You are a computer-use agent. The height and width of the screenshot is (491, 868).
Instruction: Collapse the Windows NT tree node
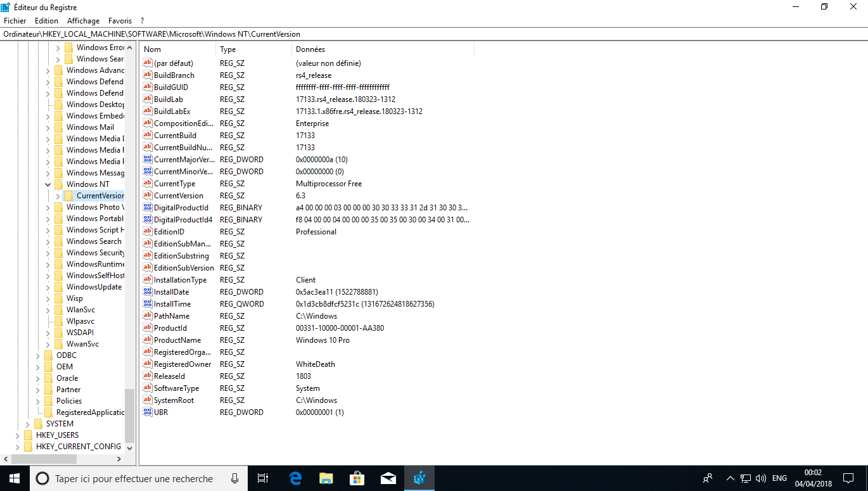48,184
